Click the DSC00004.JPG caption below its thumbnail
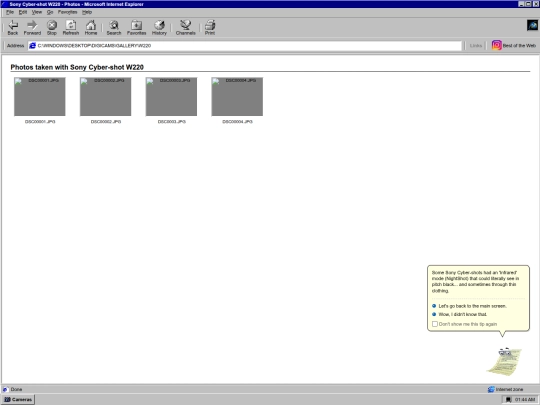The image size is (540, 405). point(237,122)
